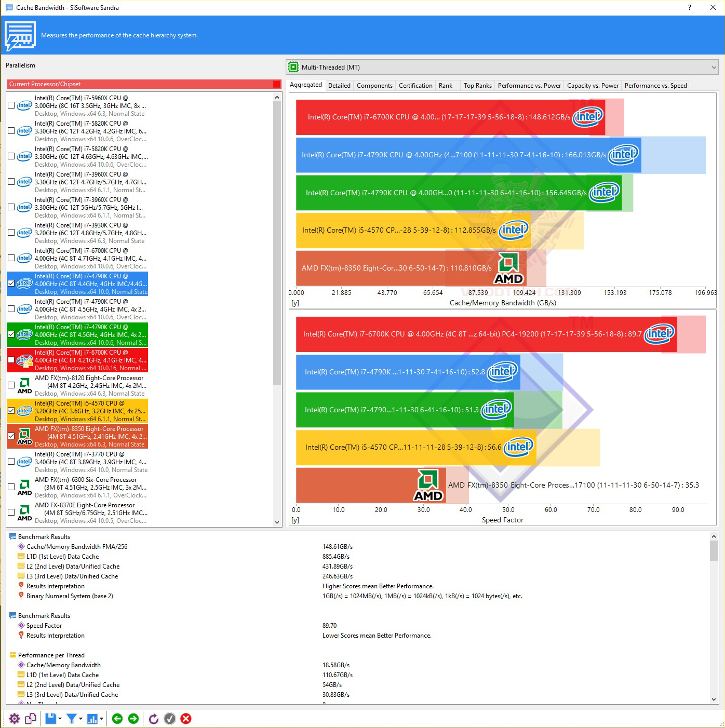Open the dropdown arrow next to the chart icon
Viewport: 725px width, 728px height.
pos(101,719)
